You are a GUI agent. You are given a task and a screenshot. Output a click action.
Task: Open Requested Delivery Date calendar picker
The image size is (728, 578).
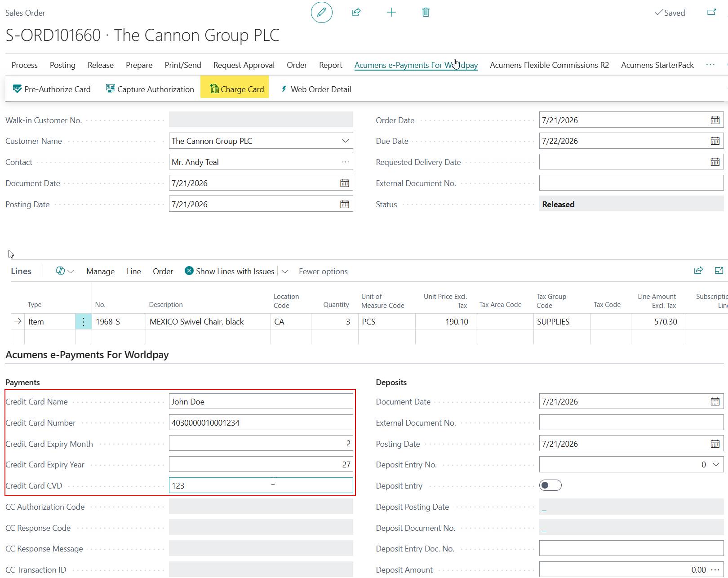(x=715, y=162)
